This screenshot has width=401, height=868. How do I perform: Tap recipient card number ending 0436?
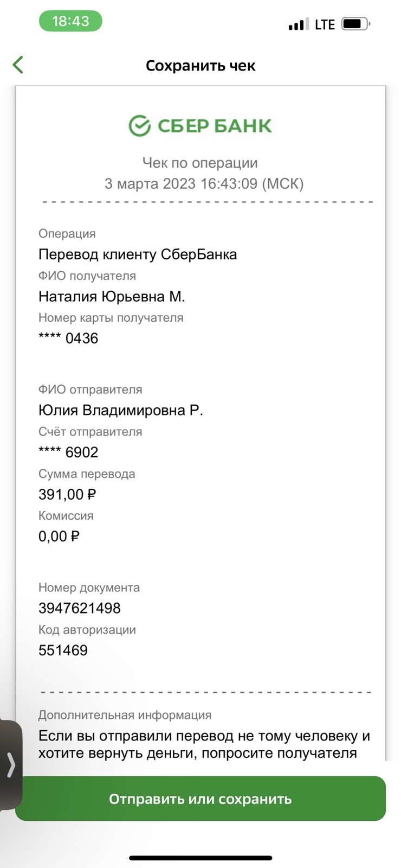tap(68, 339)
